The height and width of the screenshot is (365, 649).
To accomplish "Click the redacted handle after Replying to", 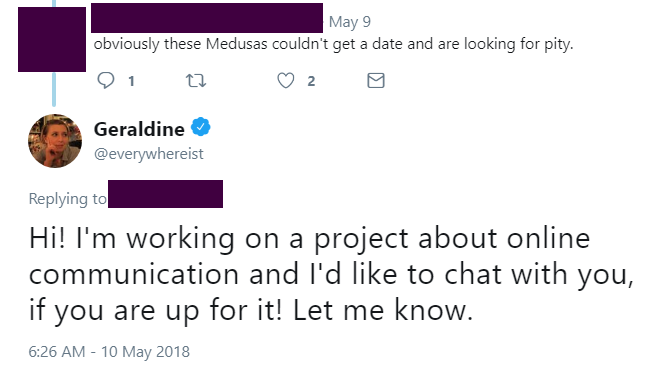I will 166,194.
